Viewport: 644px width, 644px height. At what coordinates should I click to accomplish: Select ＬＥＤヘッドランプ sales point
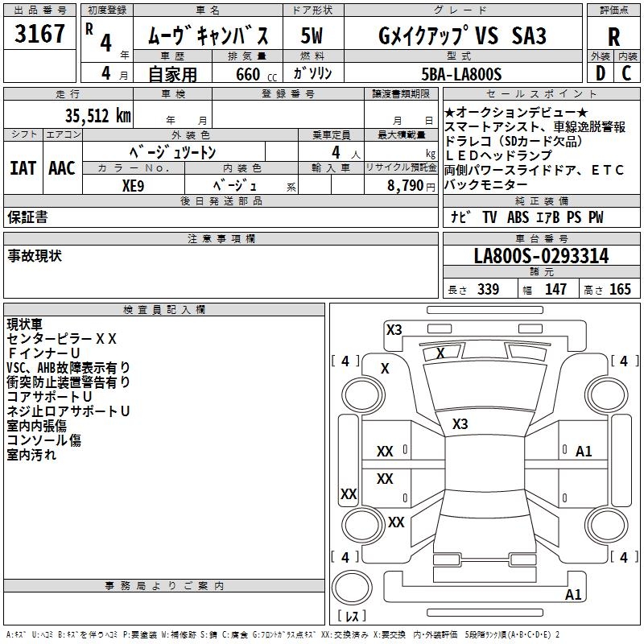click(498, 155)
